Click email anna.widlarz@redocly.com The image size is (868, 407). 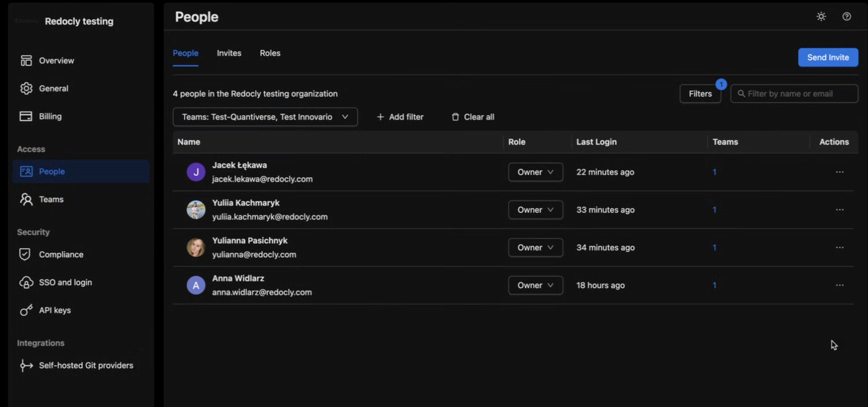(x=262, y=292)
